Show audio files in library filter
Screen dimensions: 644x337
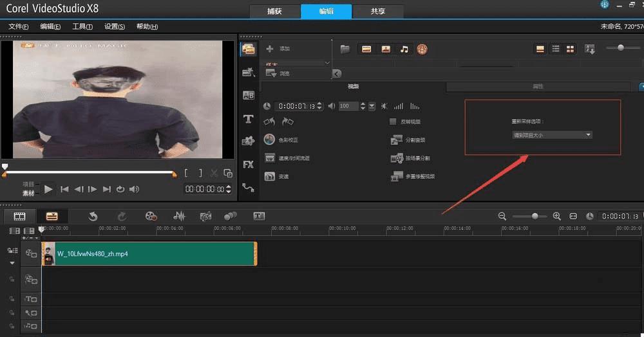pyautogui.click(x=404, y=49)
